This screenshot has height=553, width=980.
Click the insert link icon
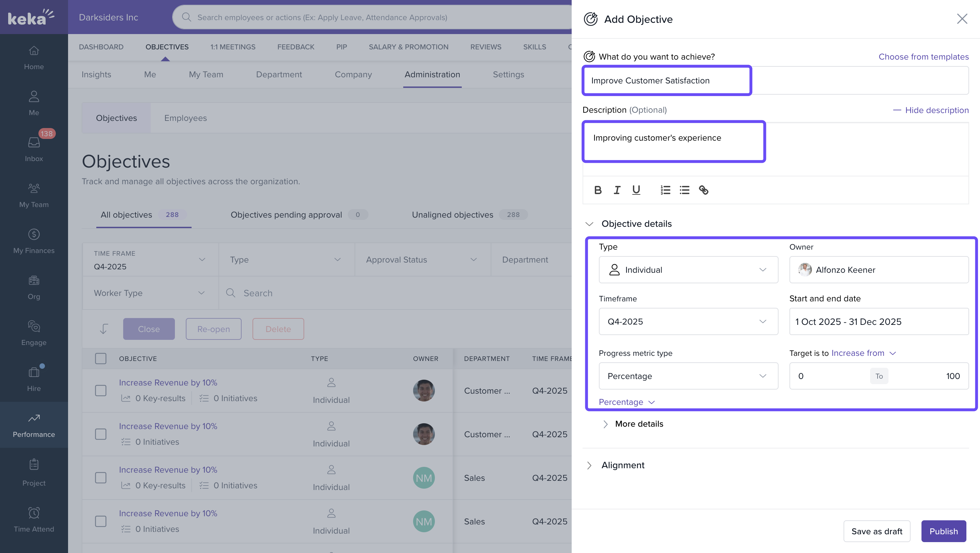pyautogui.click(x=703, y=190)
